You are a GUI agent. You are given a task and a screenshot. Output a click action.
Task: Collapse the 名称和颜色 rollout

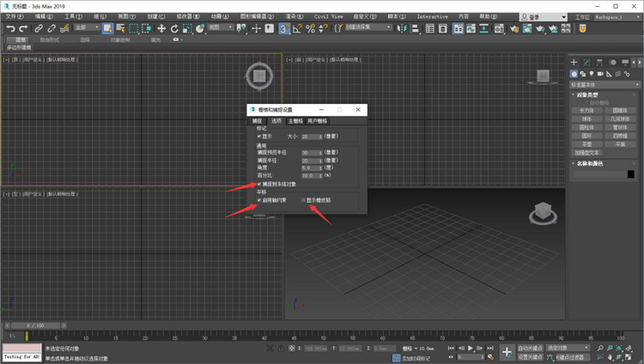point(590,163)
